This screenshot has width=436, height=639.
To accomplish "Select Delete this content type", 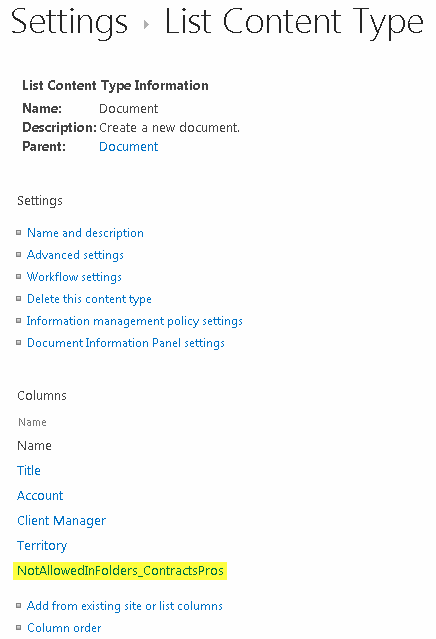I will click(89, 299).
